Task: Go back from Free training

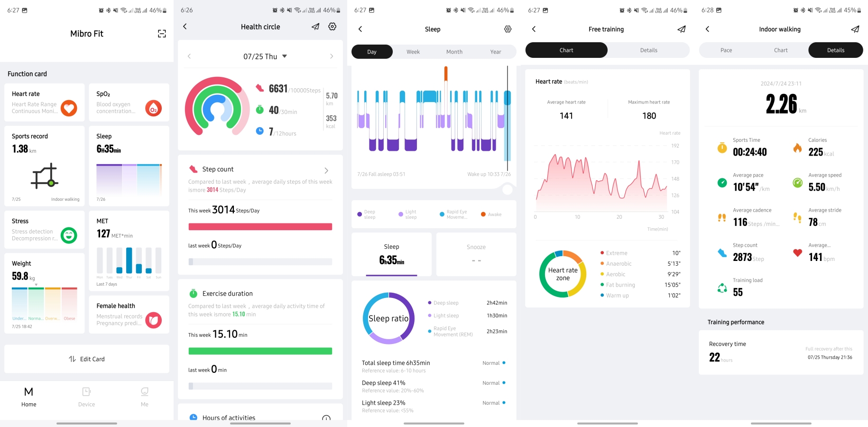Action: (534, 29)
